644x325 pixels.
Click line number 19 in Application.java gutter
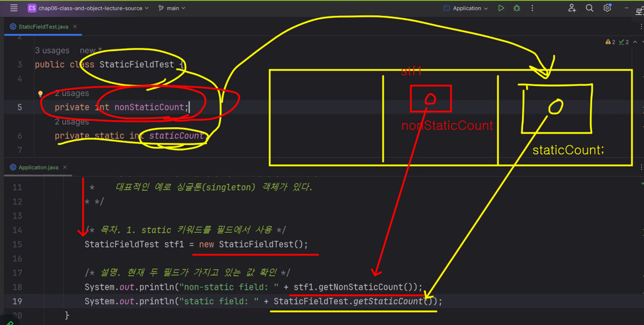pyautogui.click(x=17, y=301)
